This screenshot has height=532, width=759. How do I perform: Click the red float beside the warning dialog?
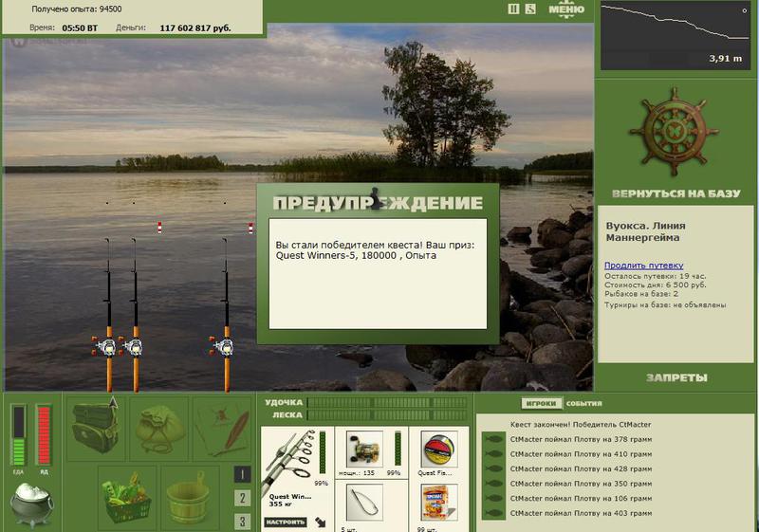point(250,228)
